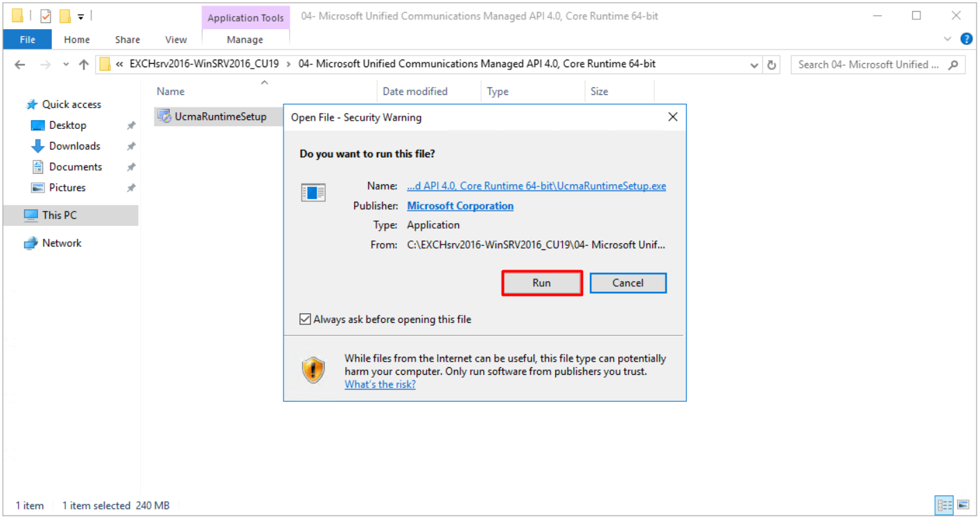Switch to large icons view button

(x=963, y=504)
